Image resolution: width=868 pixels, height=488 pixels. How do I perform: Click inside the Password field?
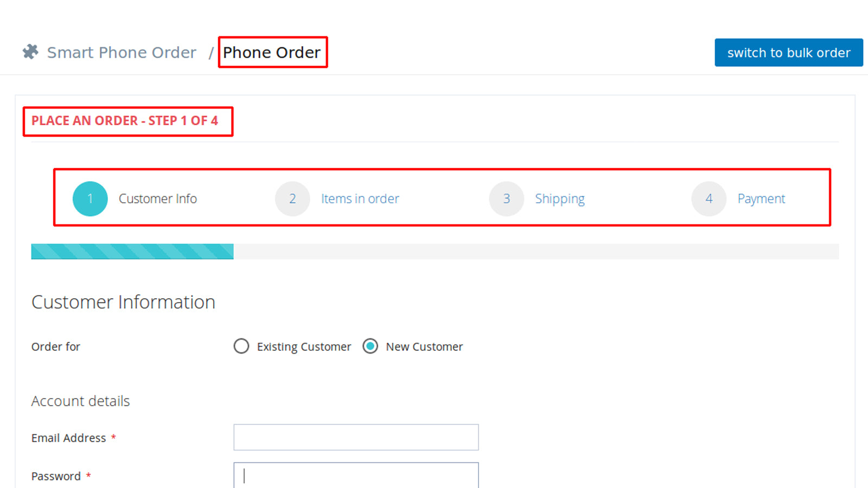coord(356,475)
